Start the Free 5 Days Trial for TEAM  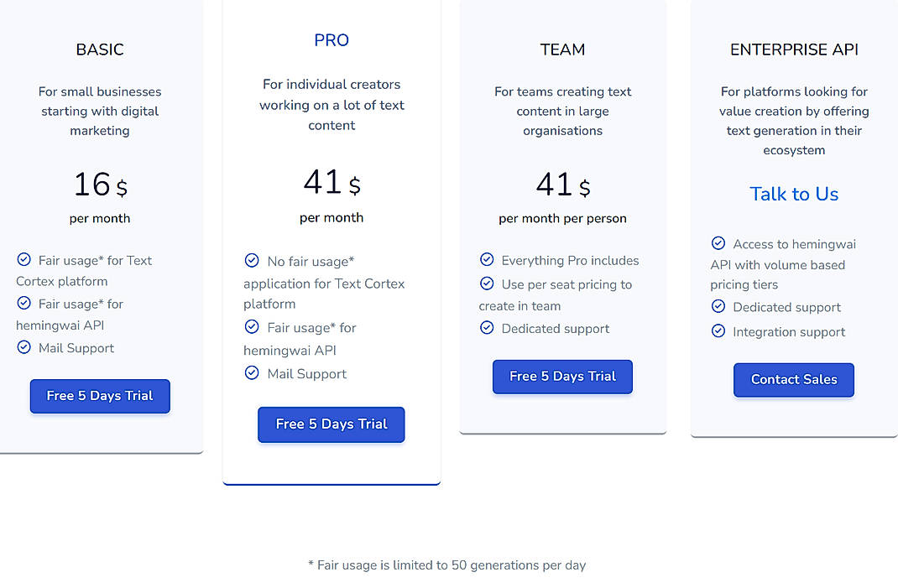pyautogui.click(x=562, y=377)
